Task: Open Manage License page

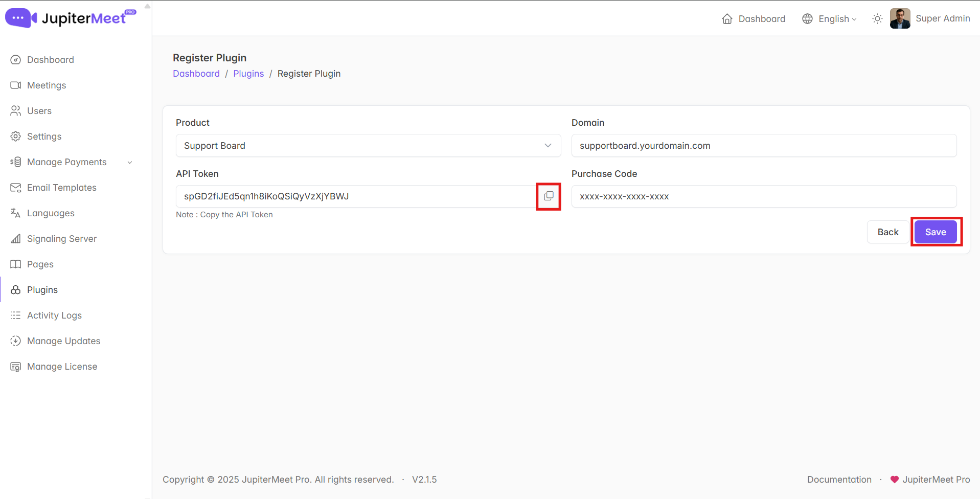Action: (x=62, y=367)
